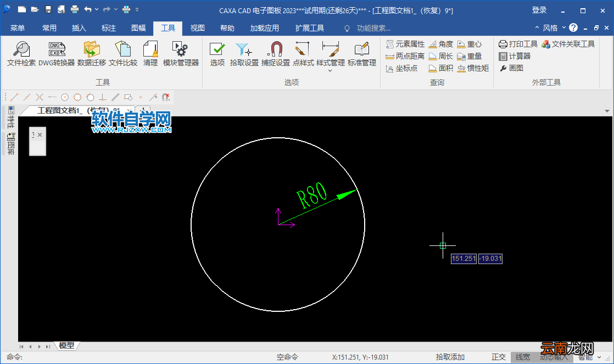Switch to 视图 ribbon tab
614x364 pixels.
point(197,28)
